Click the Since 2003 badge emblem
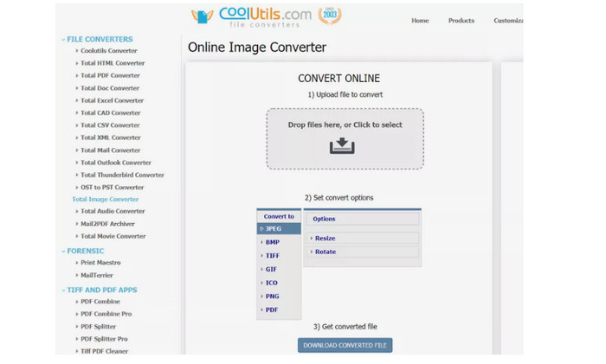606x364 pixels. click(x=330, y=16)
